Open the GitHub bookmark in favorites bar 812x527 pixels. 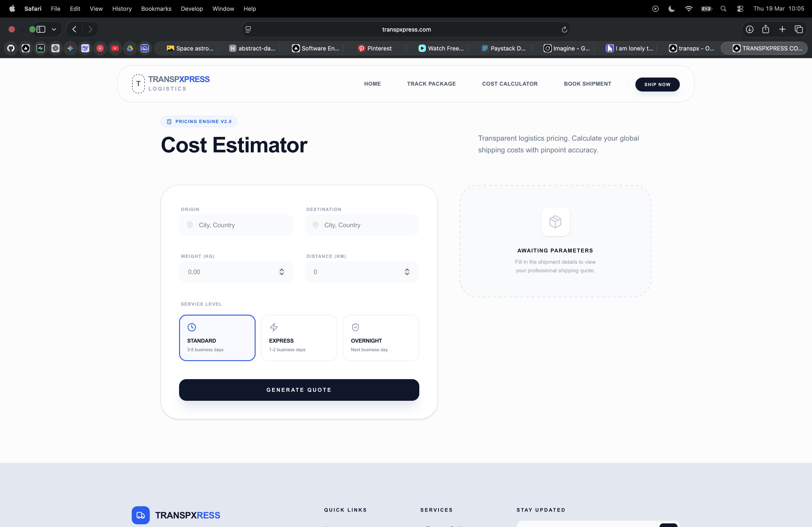tap(10, 48)
